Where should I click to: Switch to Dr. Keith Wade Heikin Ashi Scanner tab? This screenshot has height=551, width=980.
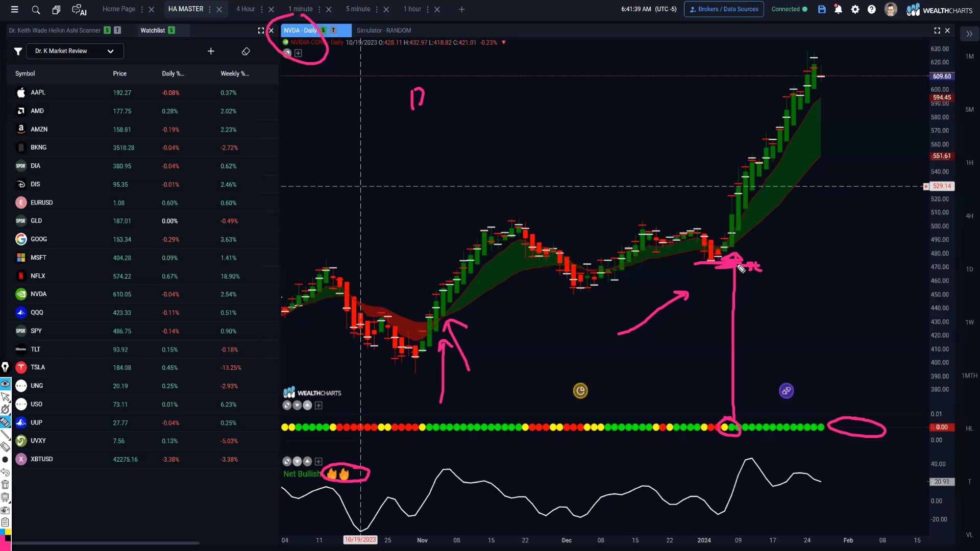pyautogui.click(x=55, y=31)
